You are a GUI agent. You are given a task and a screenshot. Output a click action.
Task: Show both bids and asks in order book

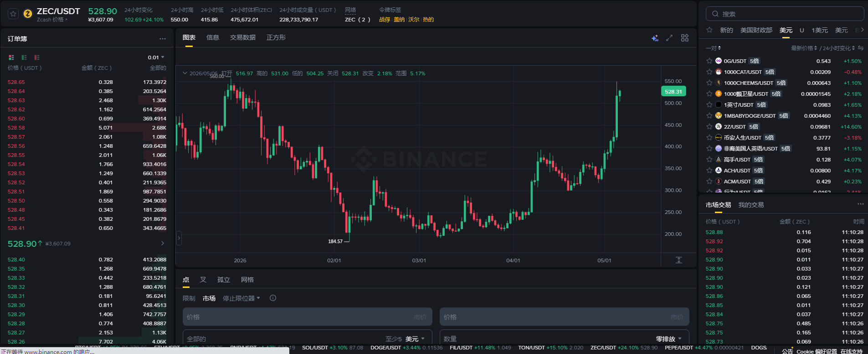[x=11, y=57]
